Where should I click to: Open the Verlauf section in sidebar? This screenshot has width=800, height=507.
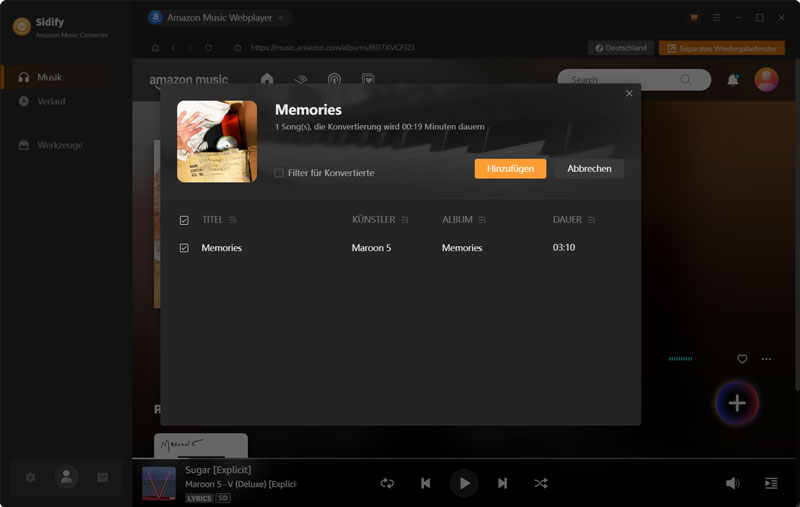[x=50, y=101]
